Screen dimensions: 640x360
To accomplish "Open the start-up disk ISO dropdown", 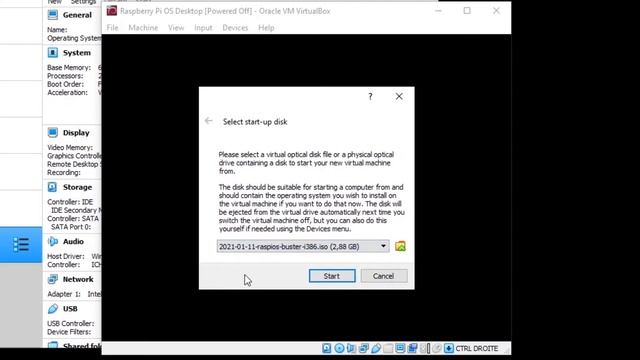I will 303,246.
